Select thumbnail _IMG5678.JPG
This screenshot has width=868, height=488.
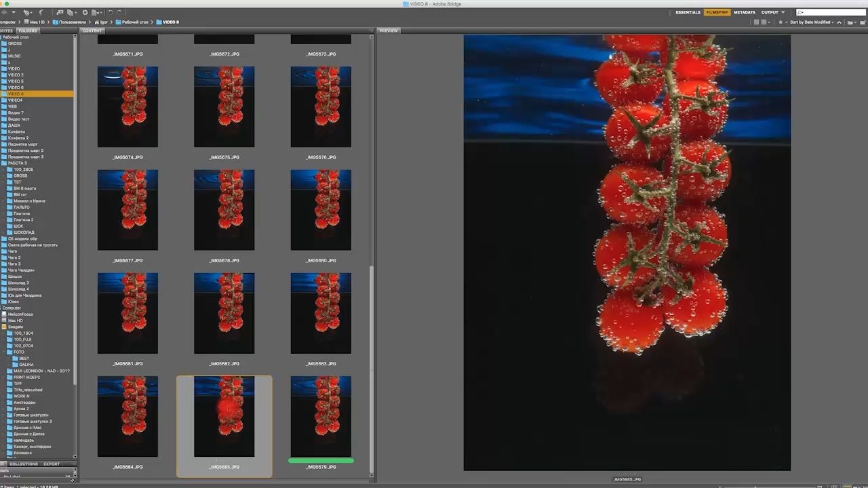click(224, 209)
